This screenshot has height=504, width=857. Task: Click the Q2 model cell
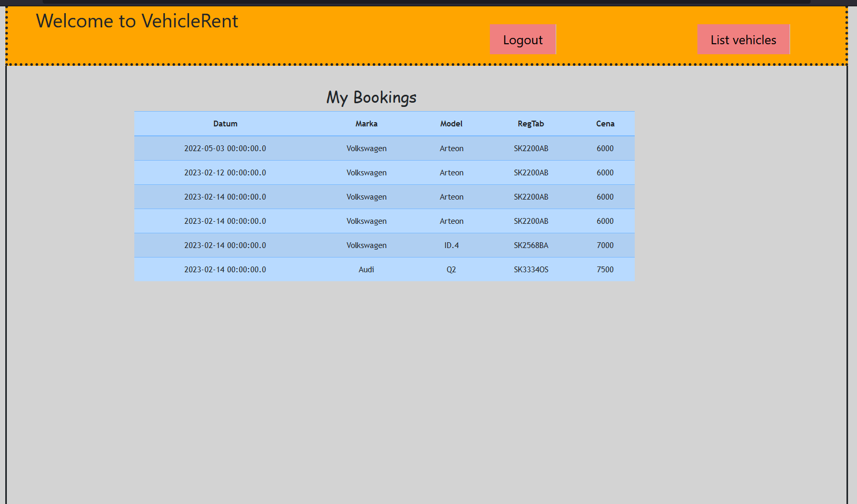tap(451, 270)
